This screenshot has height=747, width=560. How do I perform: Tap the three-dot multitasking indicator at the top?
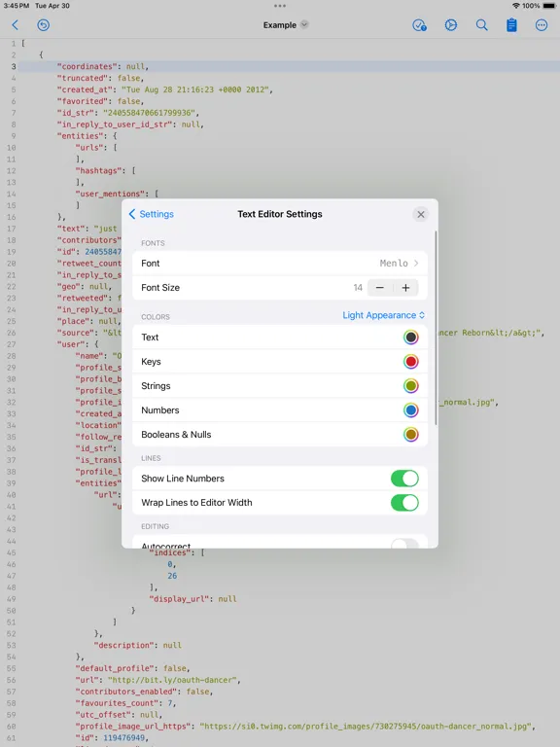coord(280,6)
